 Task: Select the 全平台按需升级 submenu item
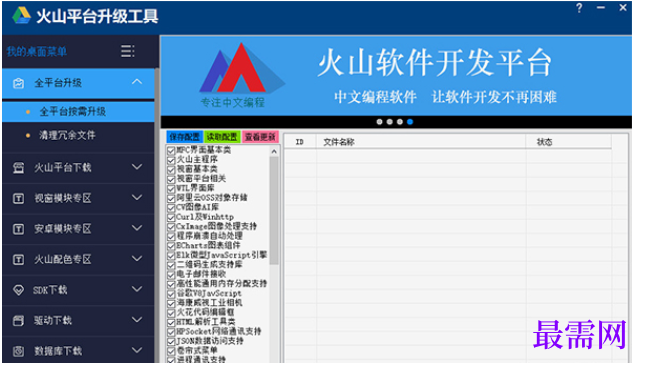tap(79, 111)
